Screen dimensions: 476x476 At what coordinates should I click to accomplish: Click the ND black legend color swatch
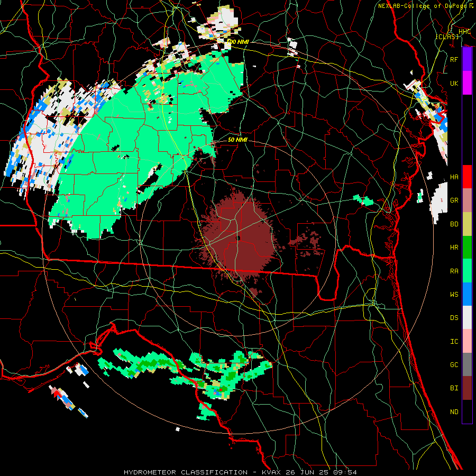pyautogui.click(x=467, y=411)
